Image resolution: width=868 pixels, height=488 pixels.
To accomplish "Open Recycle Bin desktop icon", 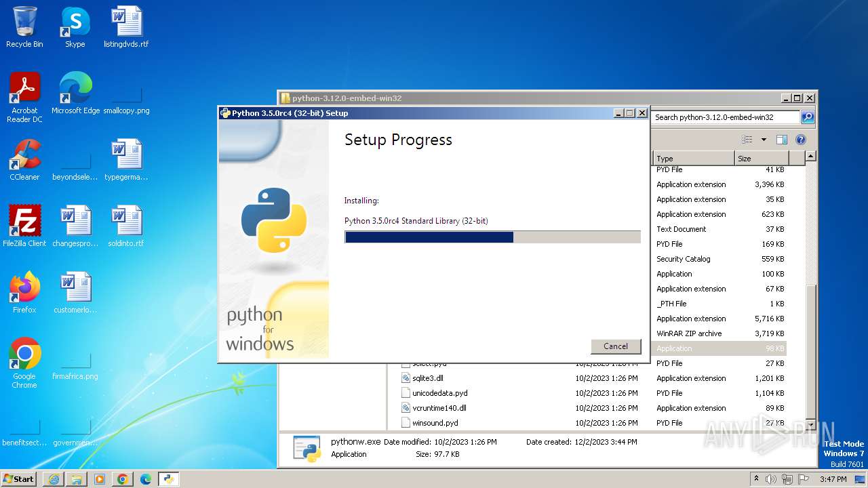I will pos(24,27).
